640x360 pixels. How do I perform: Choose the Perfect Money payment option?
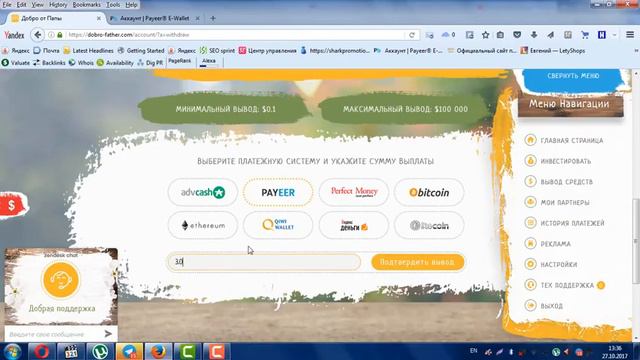[x=353, y=192]
